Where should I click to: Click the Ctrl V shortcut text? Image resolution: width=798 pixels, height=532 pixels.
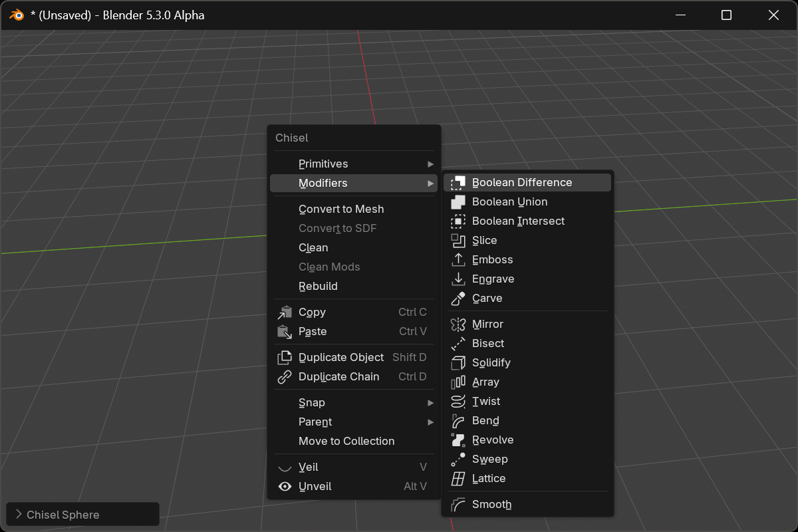(x=413, y=332)
